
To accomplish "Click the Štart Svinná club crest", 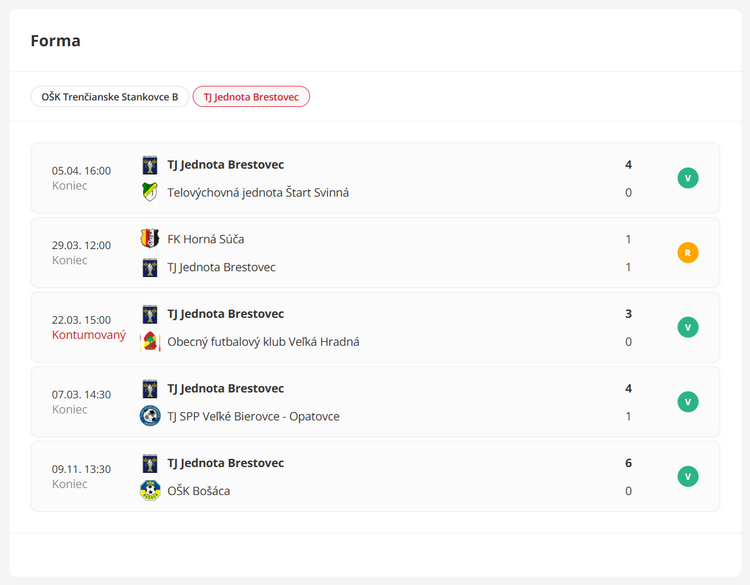I will point(150,192).
